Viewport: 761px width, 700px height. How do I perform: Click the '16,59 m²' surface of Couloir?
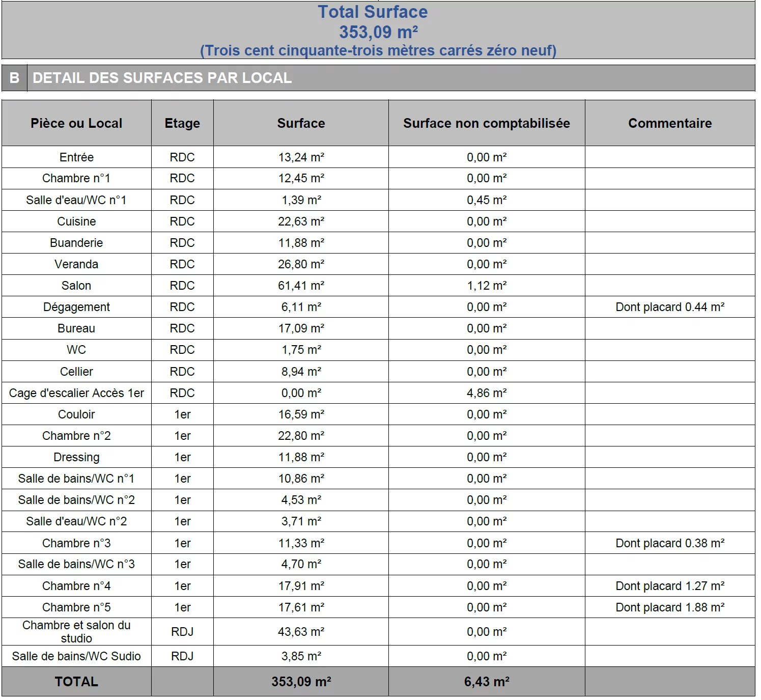coord(301,414)
